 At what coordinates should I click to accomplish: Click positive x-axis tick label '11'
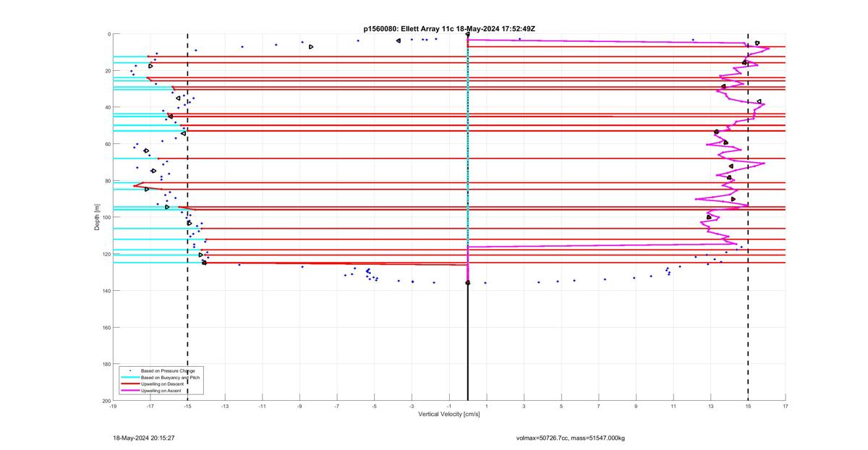pyautogui.click(x=673, y=407)
